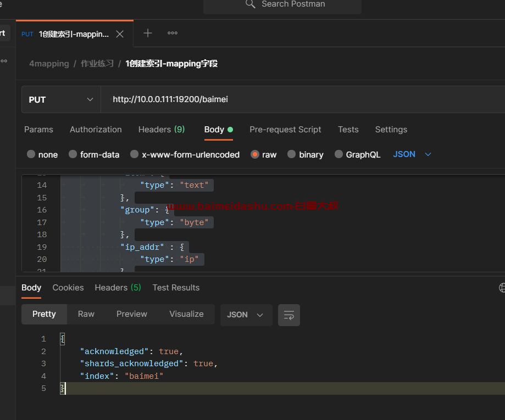Open the PUT method dropdown

point(61,99)
